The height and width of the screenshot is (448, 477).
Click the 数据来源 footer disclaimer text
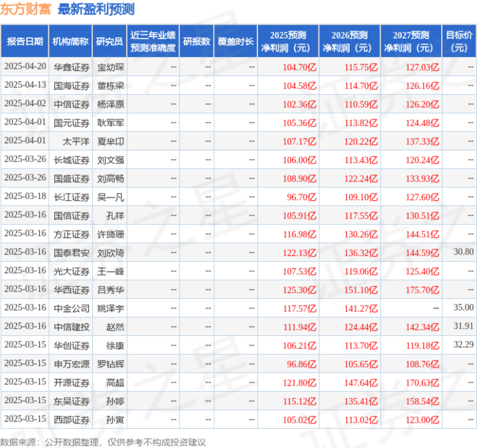[103, 442]
